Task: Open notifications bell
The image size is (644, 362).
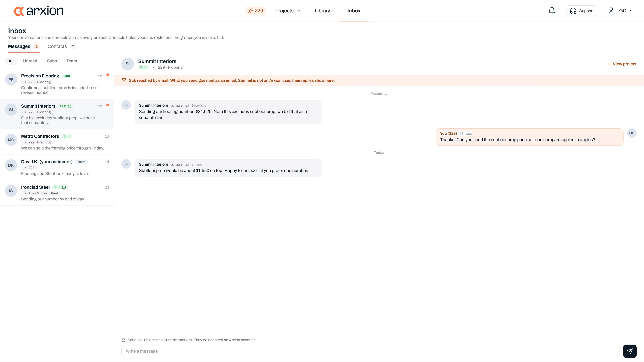Action: [x=551, y=11]
